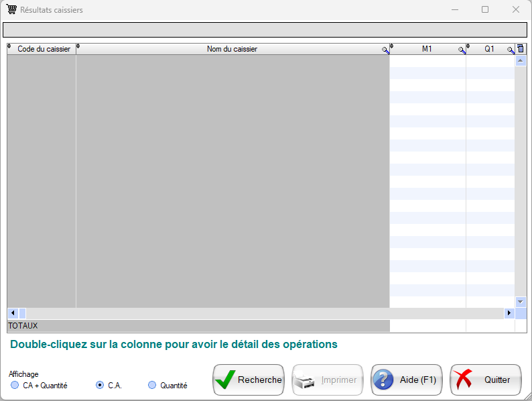532x401 pixels.
Task: Click the search magnifier in Q1 column header
Action: pos(511,50)
